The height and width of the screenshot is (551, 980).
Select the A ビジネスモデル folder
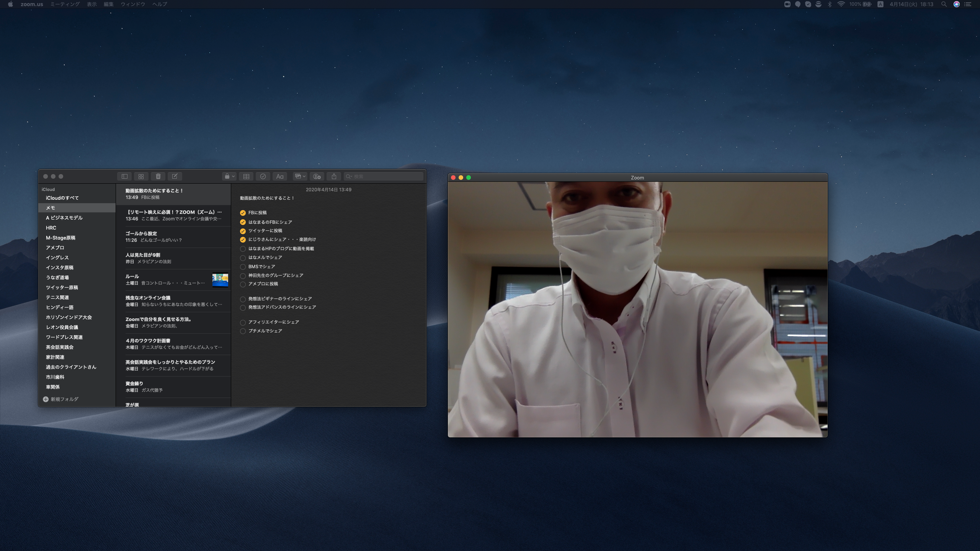77,218
